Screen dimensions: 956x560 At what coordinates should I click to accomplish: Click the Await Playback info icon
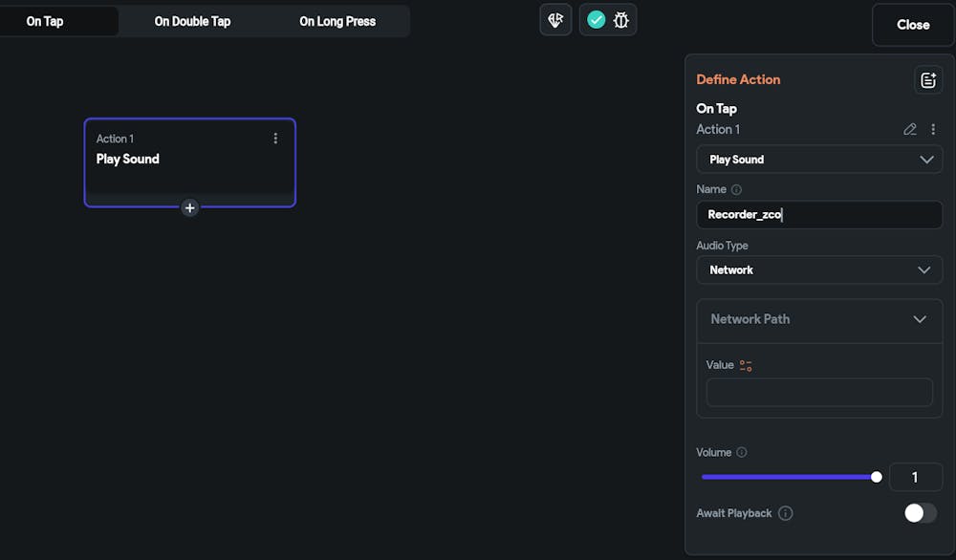click(x=785, y=513)
